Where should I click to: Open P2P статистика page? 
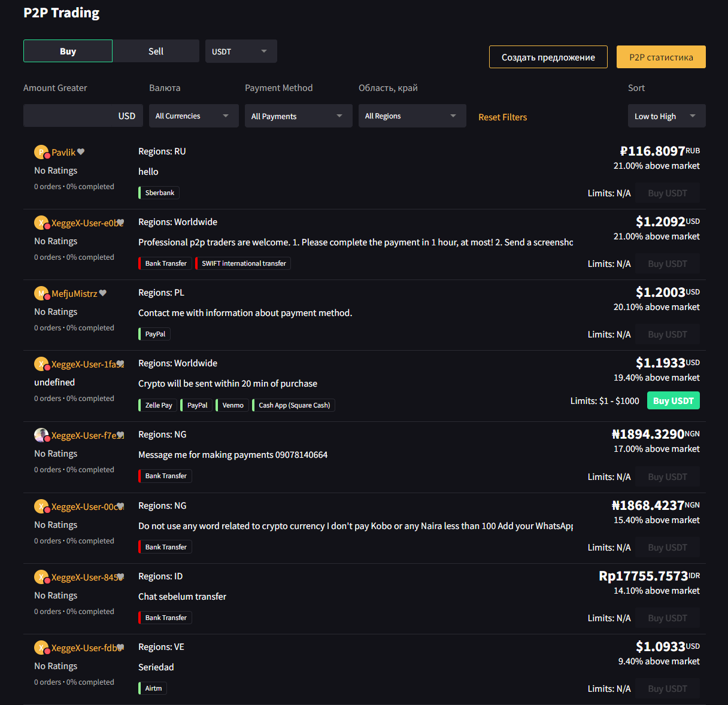(661, 57)
